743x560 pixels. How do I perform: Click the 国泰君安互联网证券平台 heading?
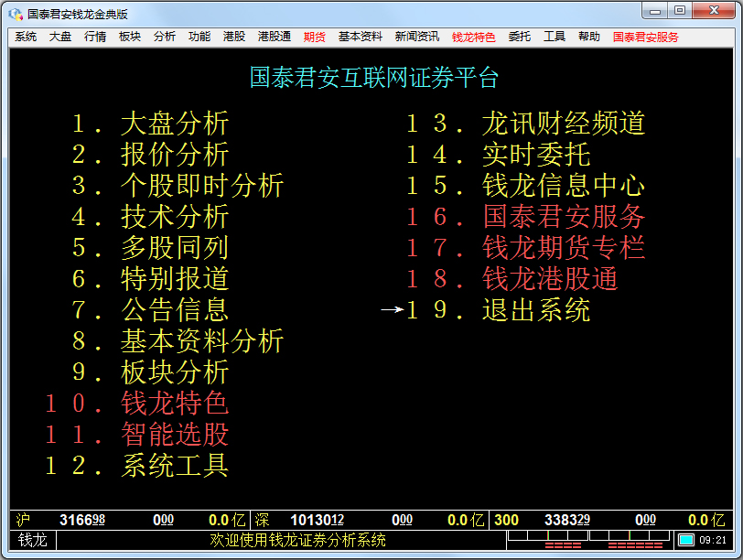click(x=374, y=78)
